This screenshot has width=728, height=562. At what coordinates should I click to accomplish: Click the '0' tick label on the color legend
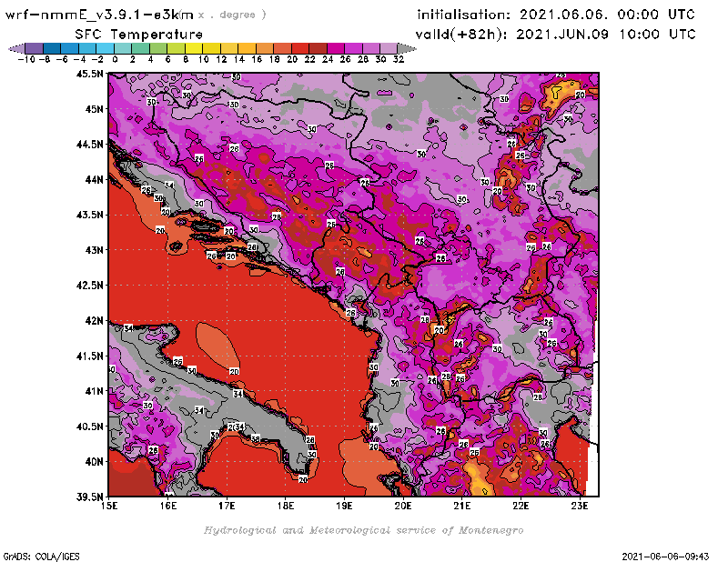115,59
